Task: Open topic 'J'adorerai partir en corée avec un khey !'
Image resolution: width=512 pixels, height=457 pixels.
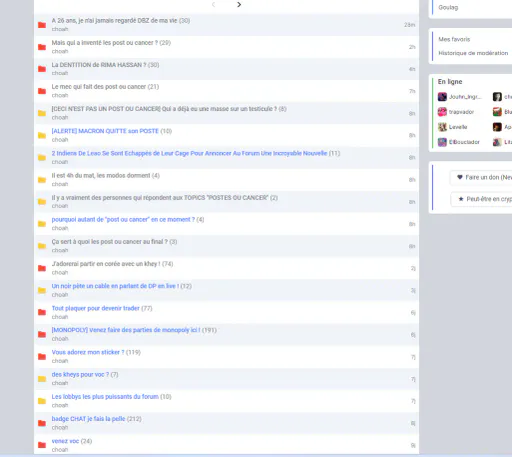Action: coord(106,264)
